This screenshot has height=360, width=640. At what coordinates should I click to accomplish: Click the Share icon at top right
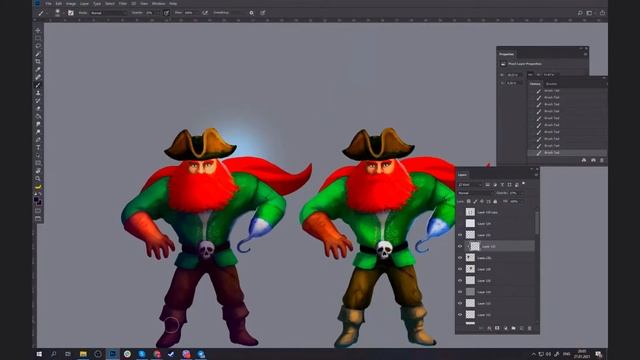coord(602,13)
